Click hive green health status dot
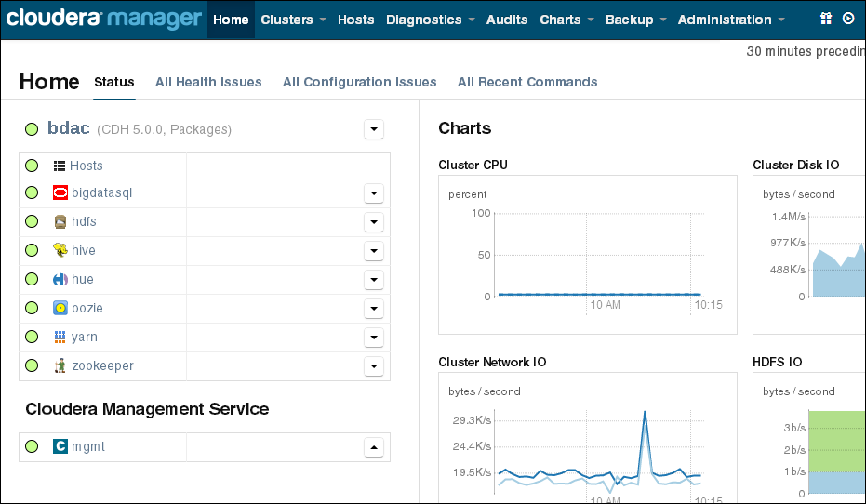 point(32,250)
